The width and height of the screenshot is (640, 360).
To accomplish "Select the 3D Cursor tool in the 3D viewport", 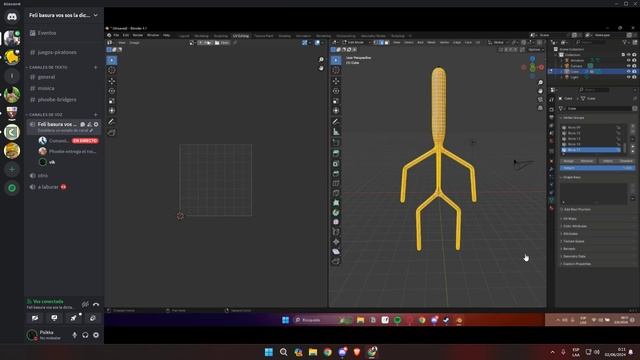I will [336, 70].
